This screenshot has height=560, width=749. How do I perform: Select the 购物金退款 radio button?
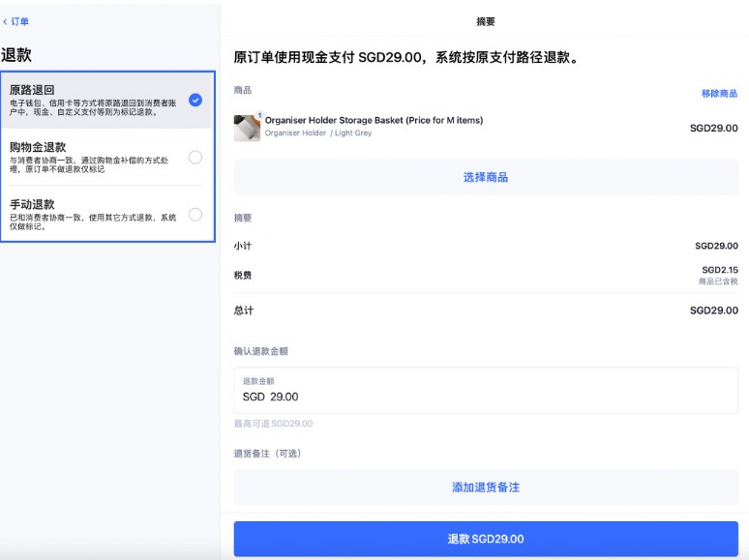195,157
